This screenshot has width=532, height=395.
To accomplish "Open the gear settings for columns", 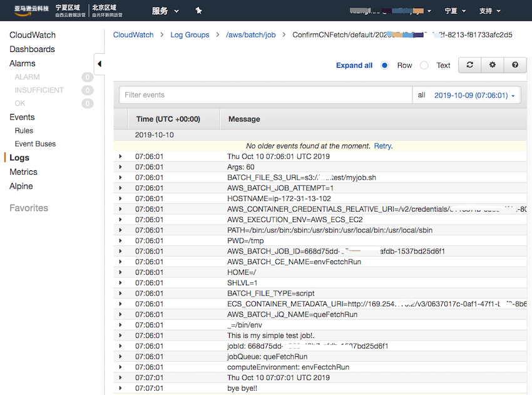I will 493,65.
